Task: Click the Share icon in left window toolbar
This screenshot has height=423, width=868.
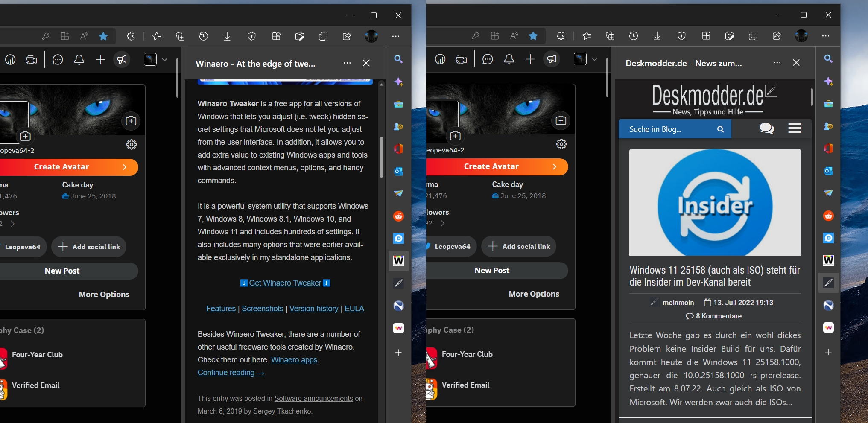Action: [x=347, y=36]
